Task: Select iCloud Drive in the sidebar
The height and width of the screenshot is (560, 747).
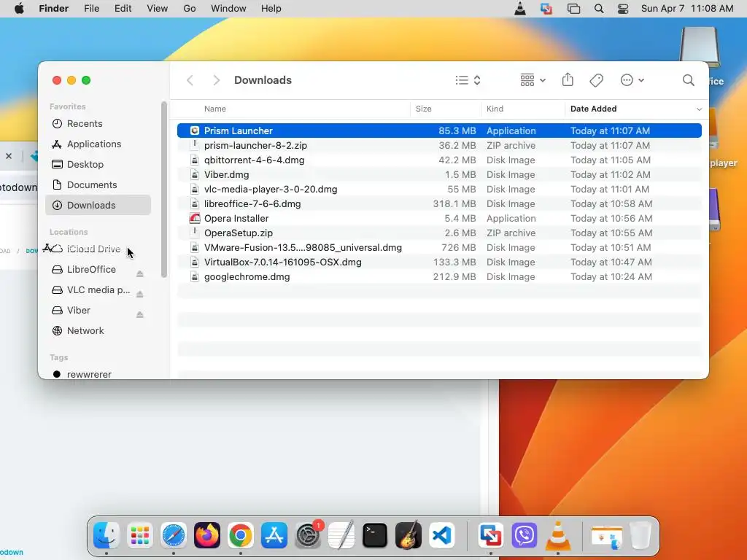Action: [98, 249]
